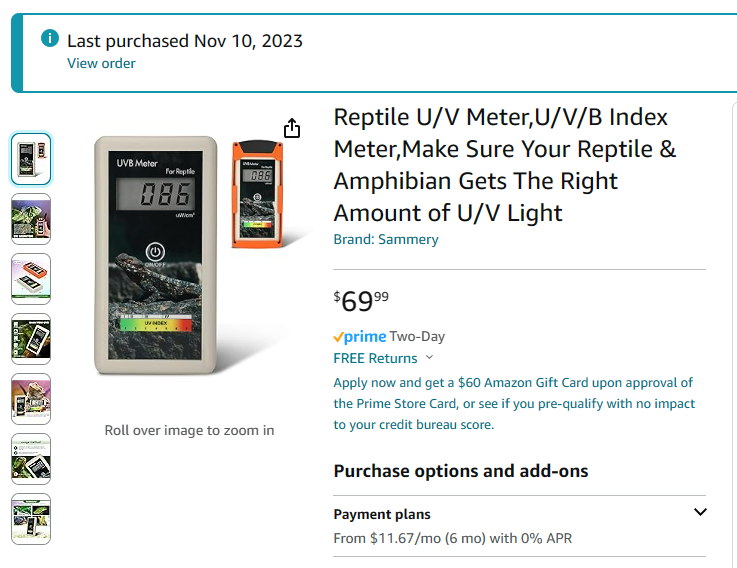
Task: Click the share icon above the product image
Action: (292, 128)
